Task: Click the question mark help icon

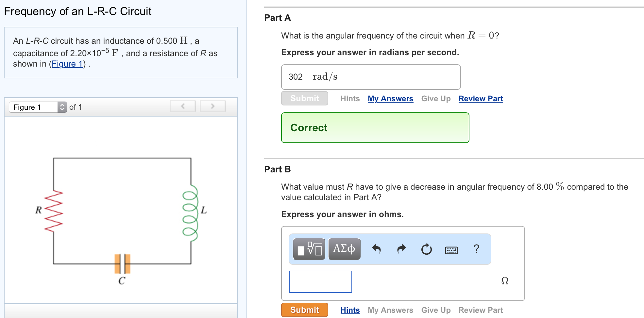Action: [x=476, y=249]
